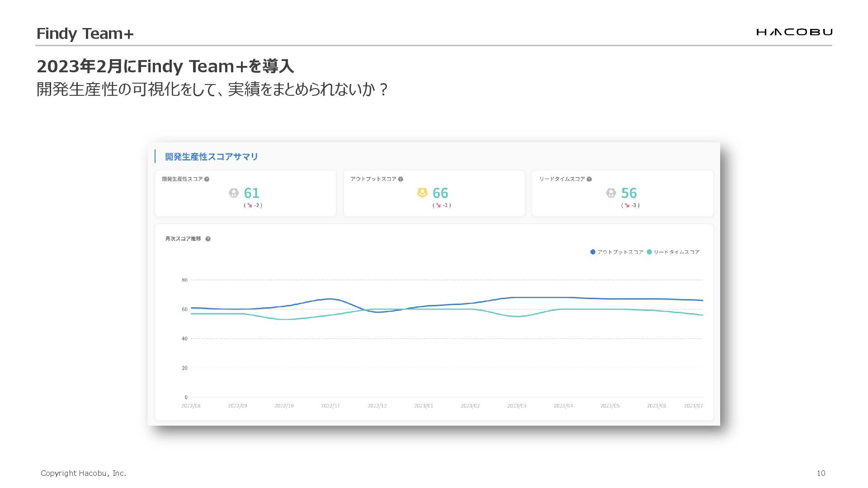This screenshot has height=488, width=868.
Task: Click the Copyright Hacobu, Inc. footer
Action: 84,473
